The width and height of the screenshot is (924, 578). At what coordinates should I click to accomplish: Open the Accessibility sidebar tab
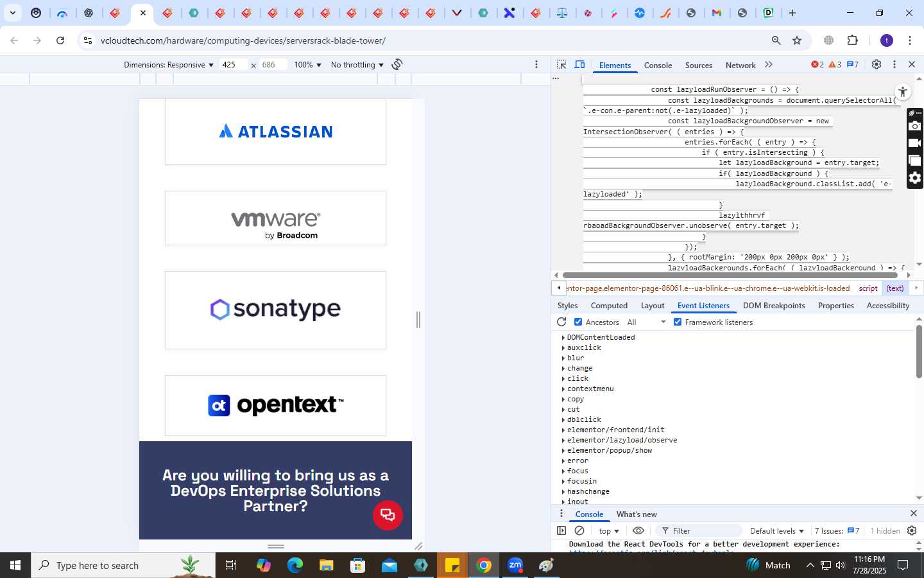(888, 306)
